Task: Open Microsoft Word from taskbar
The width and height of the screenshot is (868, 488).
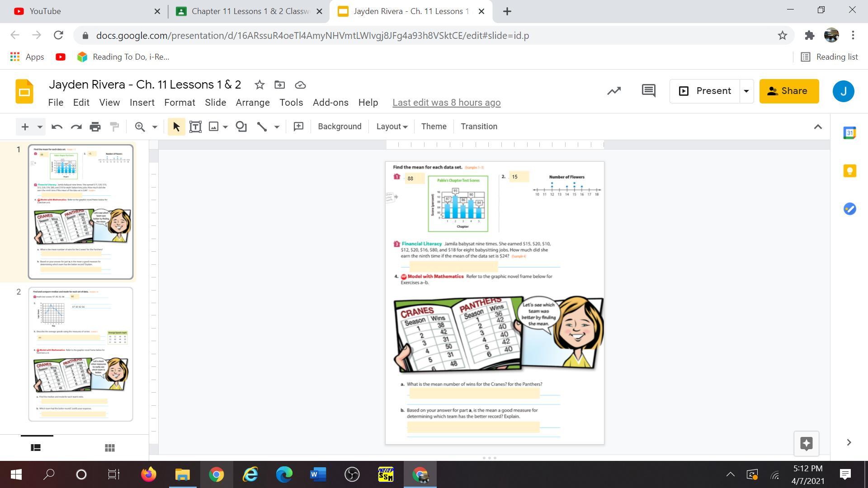Action: tap(318, 474)
